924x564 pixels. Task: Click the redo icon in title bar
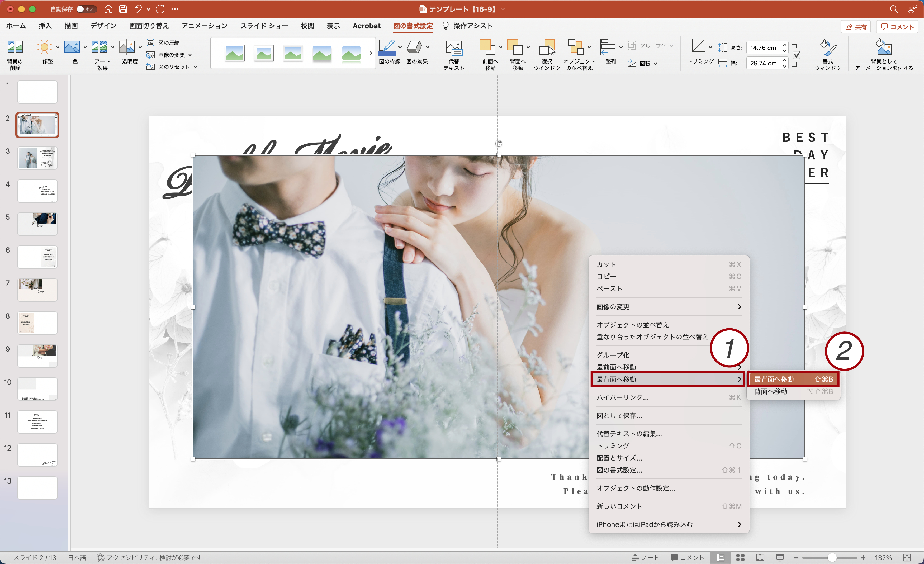click(160, 9)
